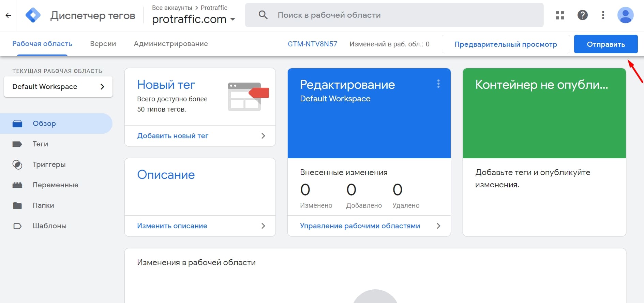
Task: Click the Tag Manager logo icon
Action: (x=33, y=15)
